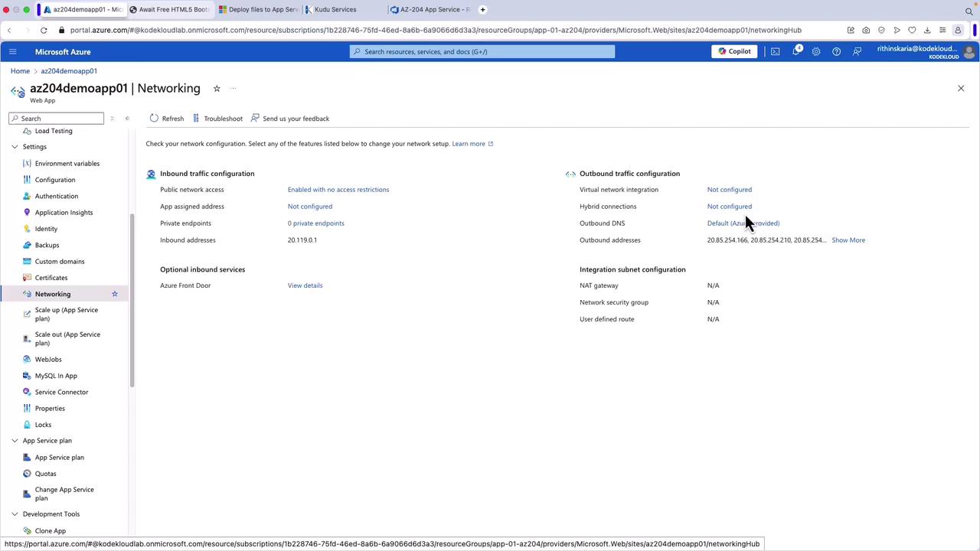Open Default (Azure-provided) Outbound DNS link

[x=743, y=223]
